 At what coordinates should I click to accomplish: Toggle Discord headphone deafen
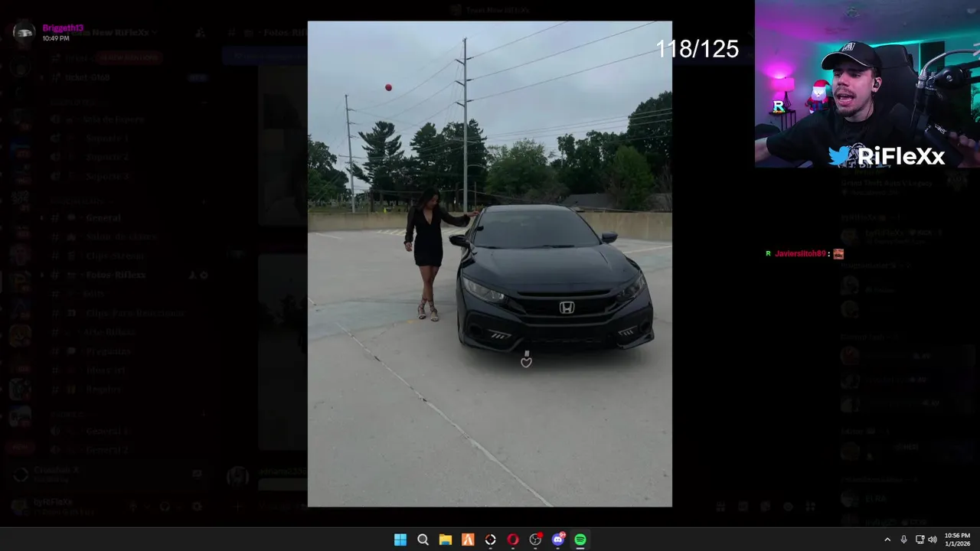click(165, 507)
